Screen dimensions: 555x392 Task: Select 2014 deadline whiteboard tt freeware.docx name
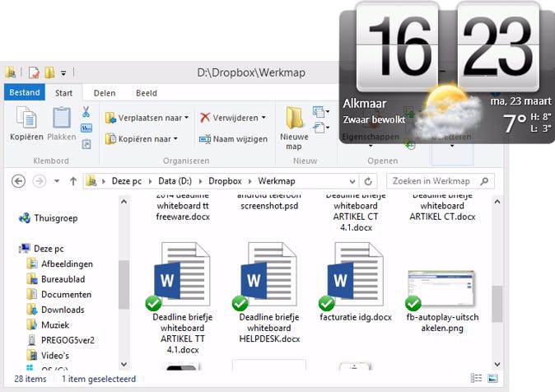[183, 206]
